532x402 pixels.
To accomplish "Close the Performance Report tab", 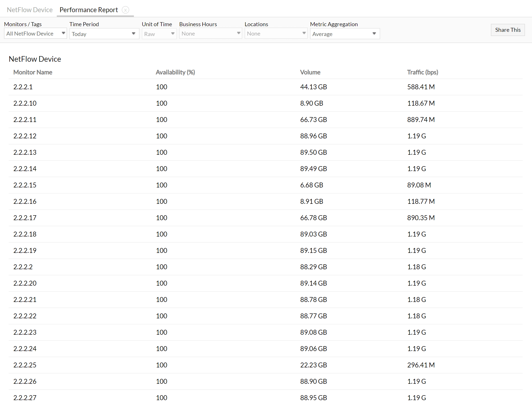I will (125, 10).
